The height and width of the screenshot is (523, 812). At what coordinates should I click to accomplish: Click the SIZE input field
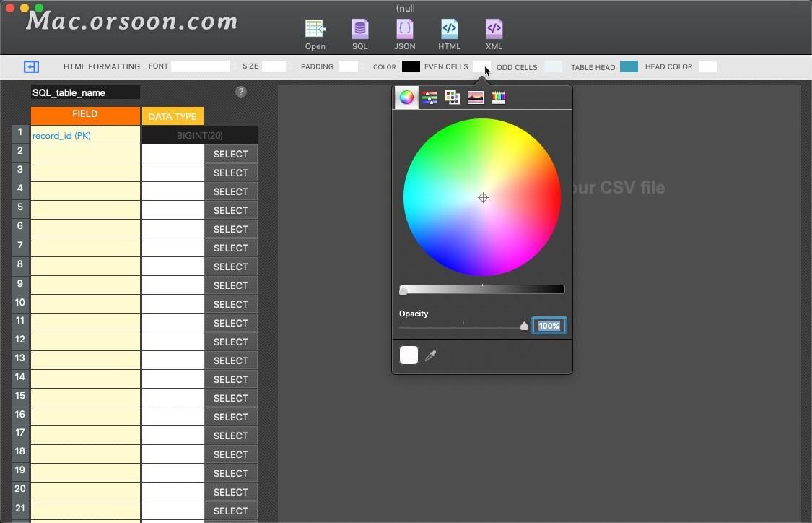pos(274,66)
